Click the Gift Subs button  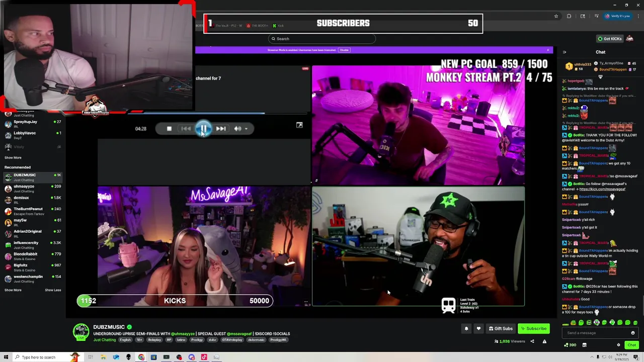tap(501, 328)
